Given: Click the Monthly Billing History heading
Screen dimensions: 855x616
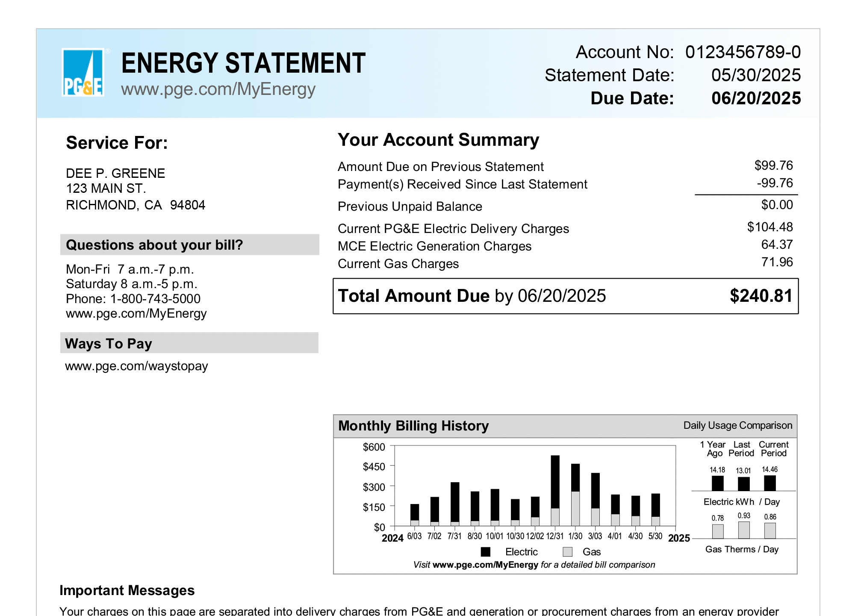Looking at the screenshot, I should point(413,426).
